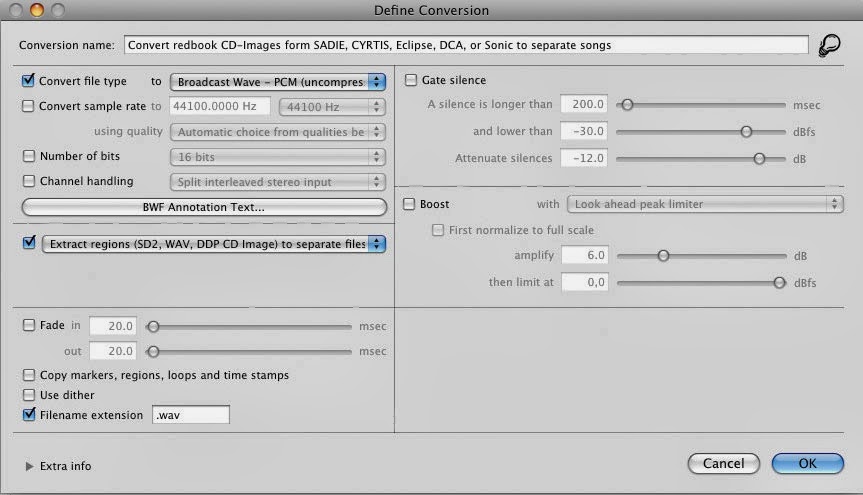Click the lightbulb hint icon
The image size is (863, 495).
[829, 46]
